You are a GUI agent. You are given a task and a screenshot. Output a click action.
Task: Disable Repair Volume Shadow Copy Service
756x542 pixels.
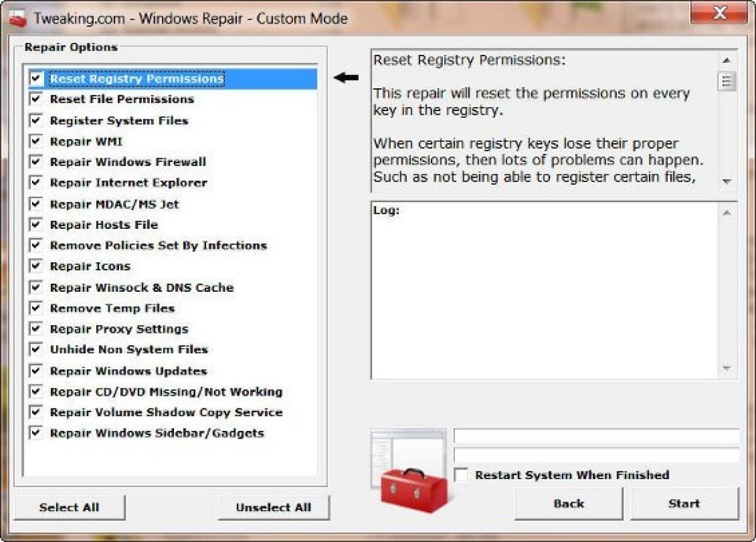(37, 412)
